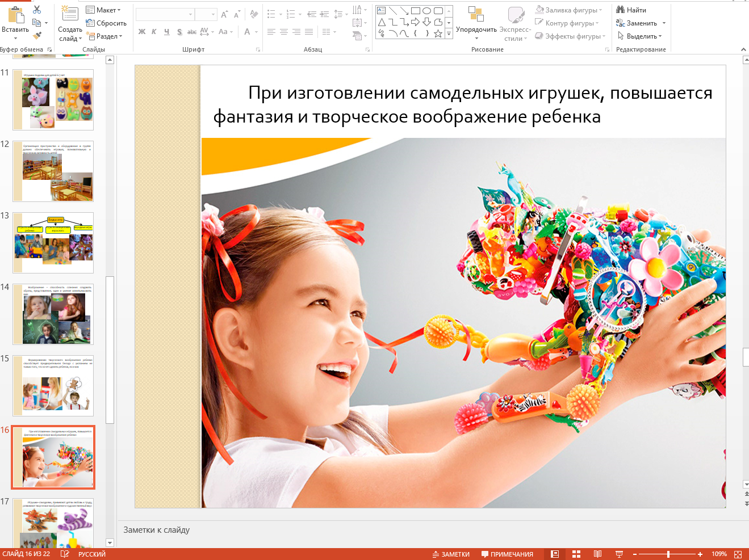Screen dimensions: 749x560
Task: Insert a text box from the shapes gallery
Action: tap(381, 10)
